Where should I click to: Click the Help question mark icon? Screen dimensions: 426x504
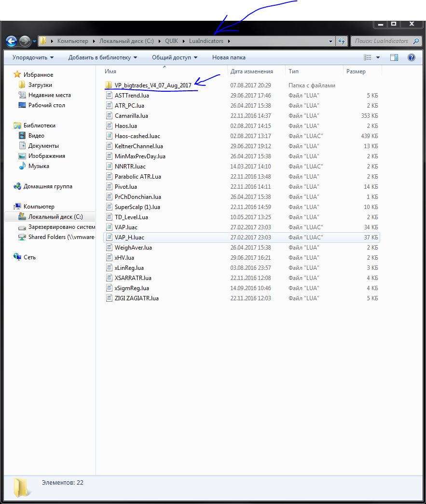(411, 57)
